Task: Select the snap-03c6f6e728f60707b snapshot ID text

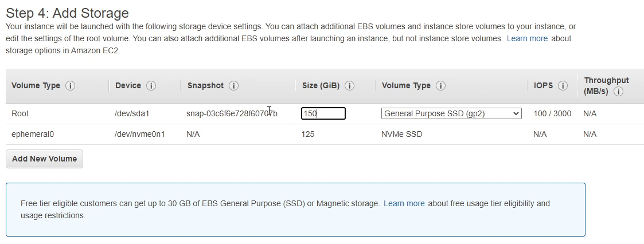Action: pyautogui.click(x=232, y=113)
